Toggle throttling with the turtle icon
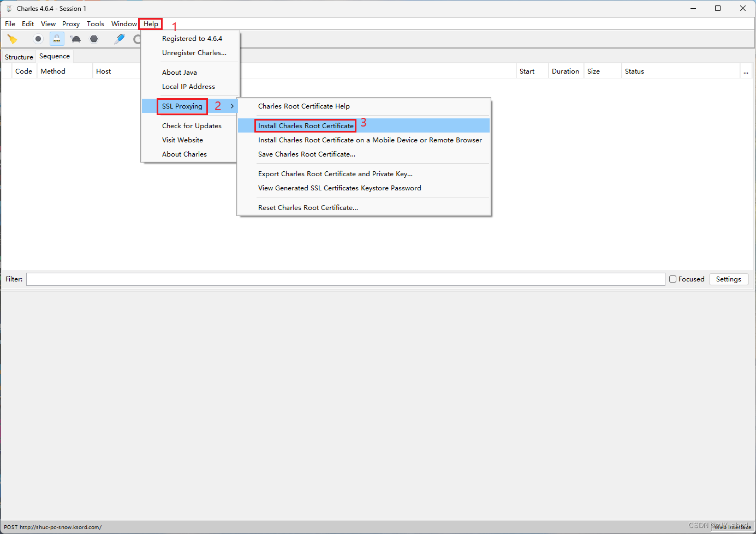 click(76, 39)
